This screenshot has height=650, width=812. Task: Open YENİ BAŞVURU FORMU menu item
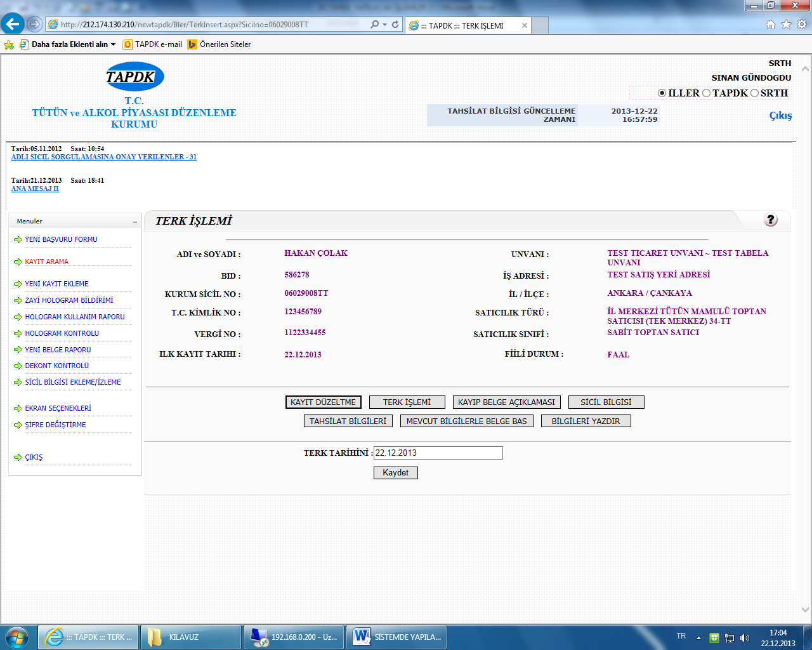[x=61, y=239]
